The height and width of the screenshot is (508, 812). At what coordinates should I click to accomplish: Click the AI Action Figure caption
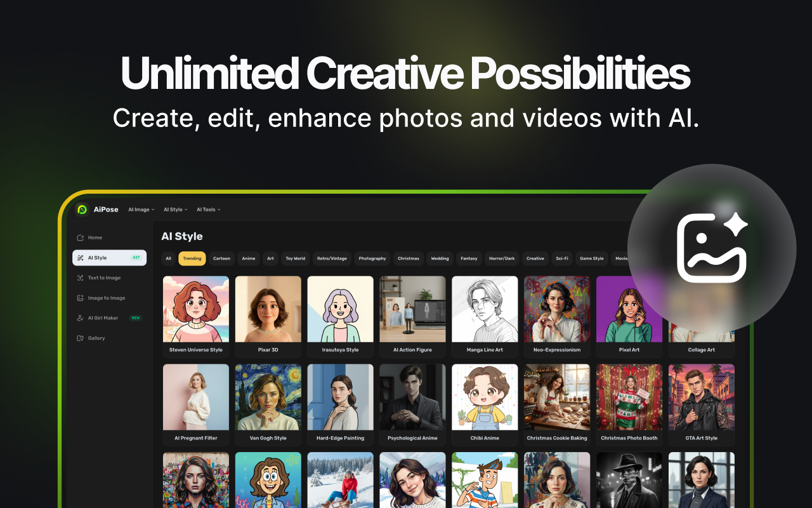[x=413, y=350]
